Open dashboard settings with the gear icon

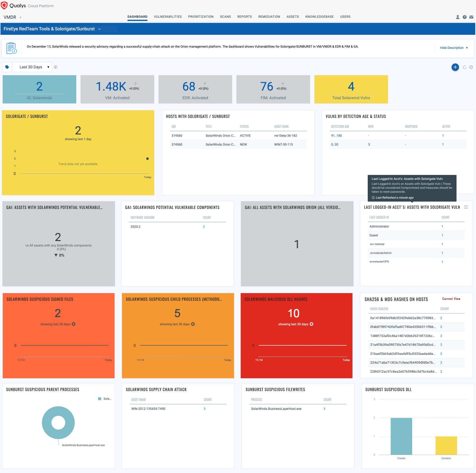tap(471, 67)
